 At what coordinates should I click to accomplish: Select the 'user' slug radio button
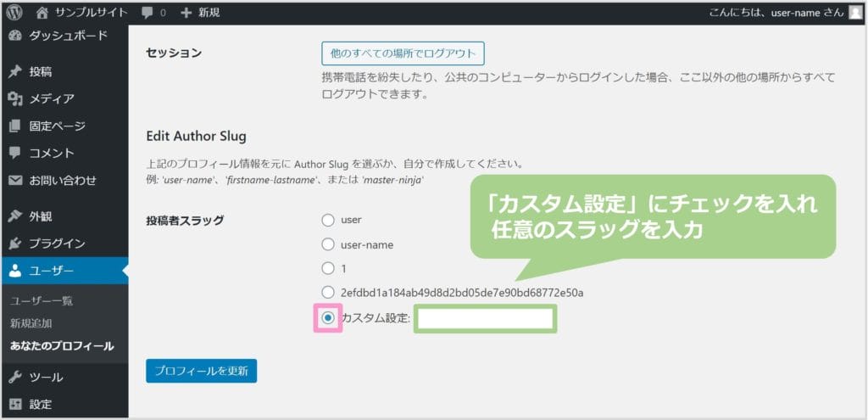tap(328, 221)
